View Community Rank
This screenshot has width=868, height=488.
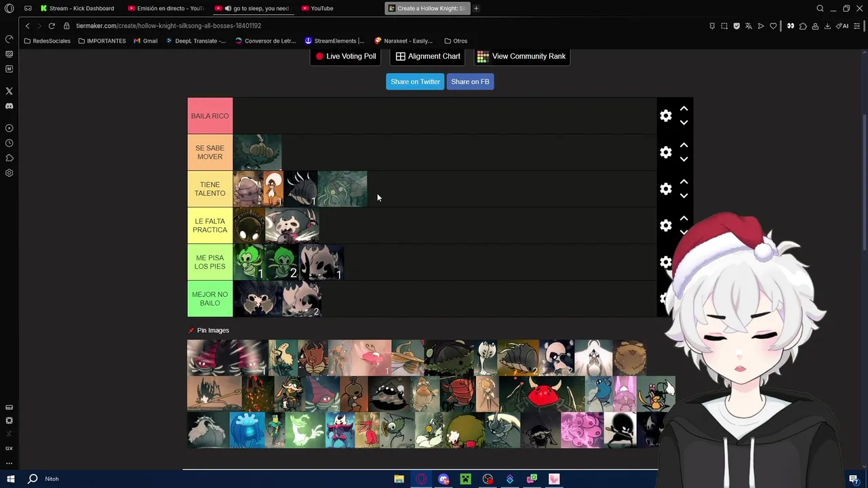coord(521,56)
